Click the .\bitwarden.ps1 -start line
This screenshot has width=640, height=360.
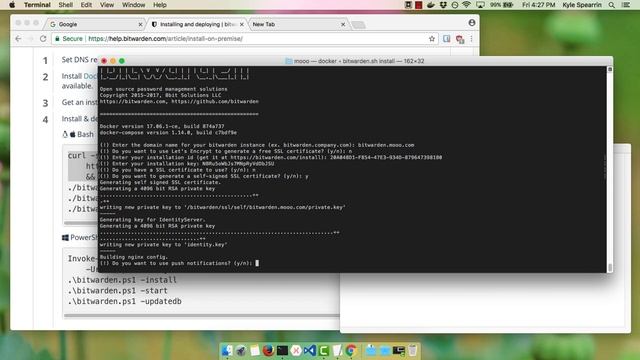[118, 291]
